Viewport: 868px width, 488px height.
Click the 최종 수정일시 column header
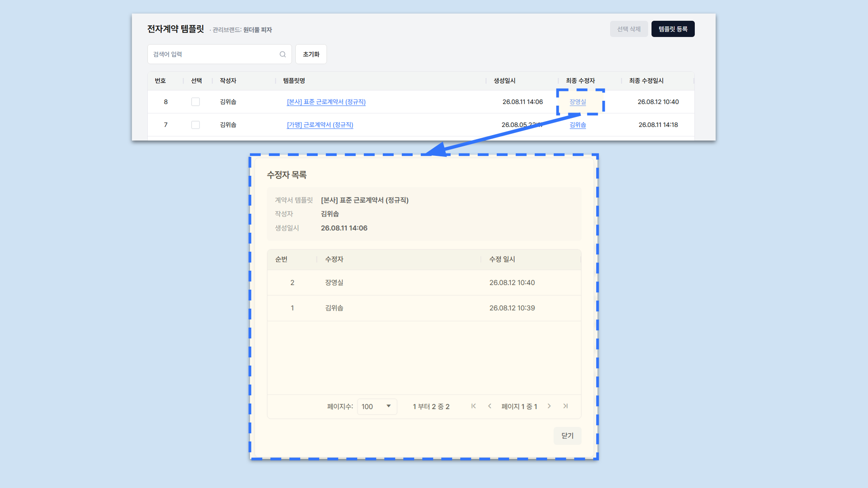pyautogui.click(x=646, y=80)
